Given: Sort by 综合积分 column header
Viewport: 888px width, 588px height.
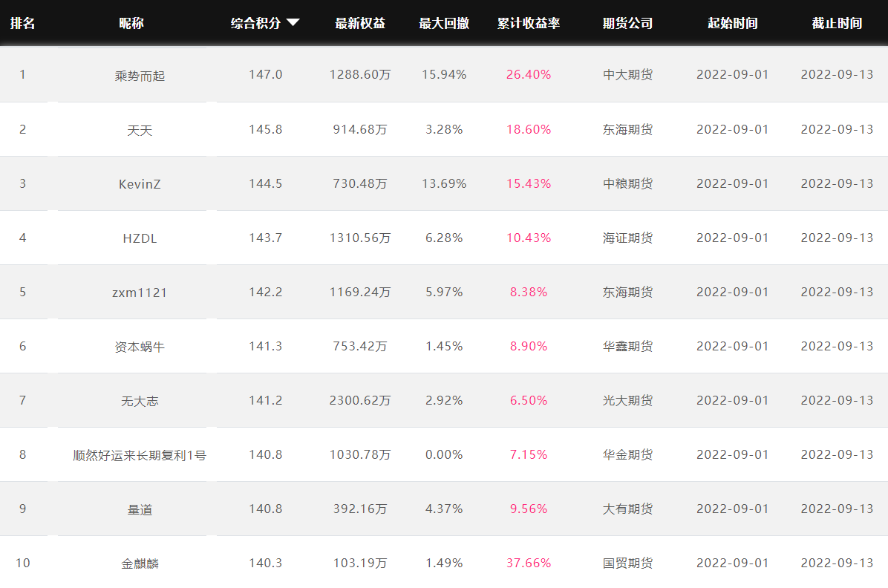Looking at the screenshot, I should click(256, 23).
